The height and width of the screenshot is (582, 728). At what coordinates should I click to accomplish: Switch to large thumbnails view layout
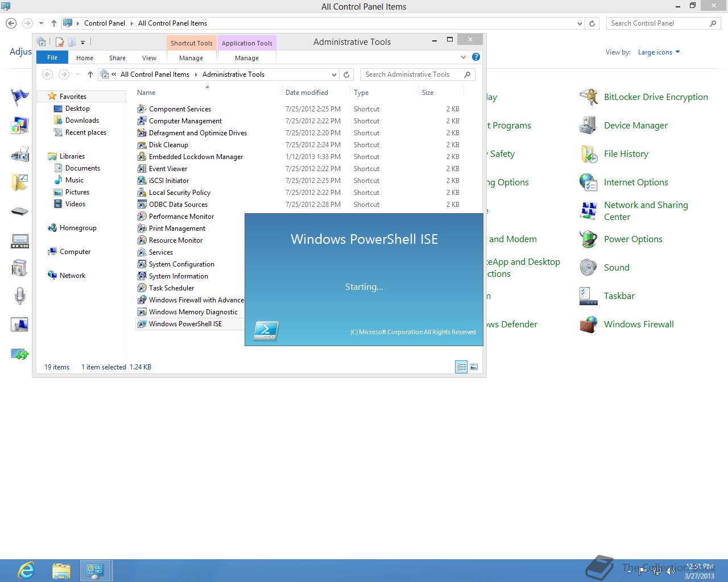pos(474,367)
